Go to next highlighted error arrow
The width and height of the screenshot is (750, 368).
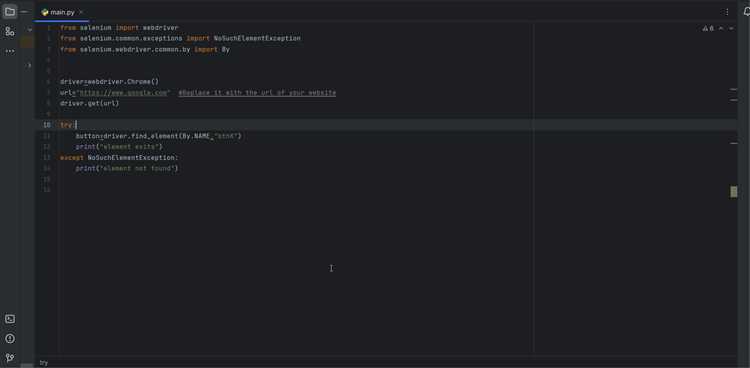[731, 29]
